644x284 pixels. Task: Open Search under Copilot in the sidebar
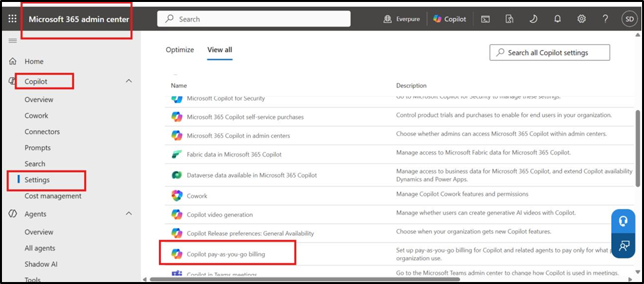coord(35,164)
